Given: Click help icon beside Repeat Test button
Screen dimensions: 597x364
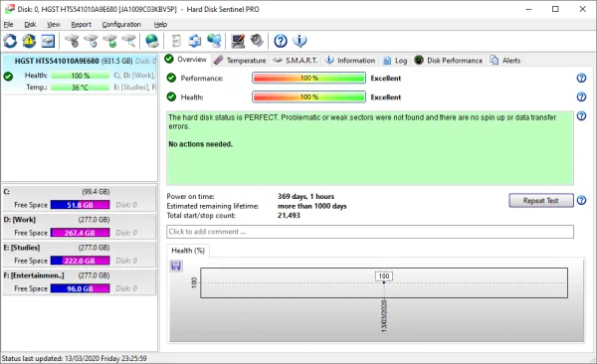Looking at the screenshot, I should point(581,200).
